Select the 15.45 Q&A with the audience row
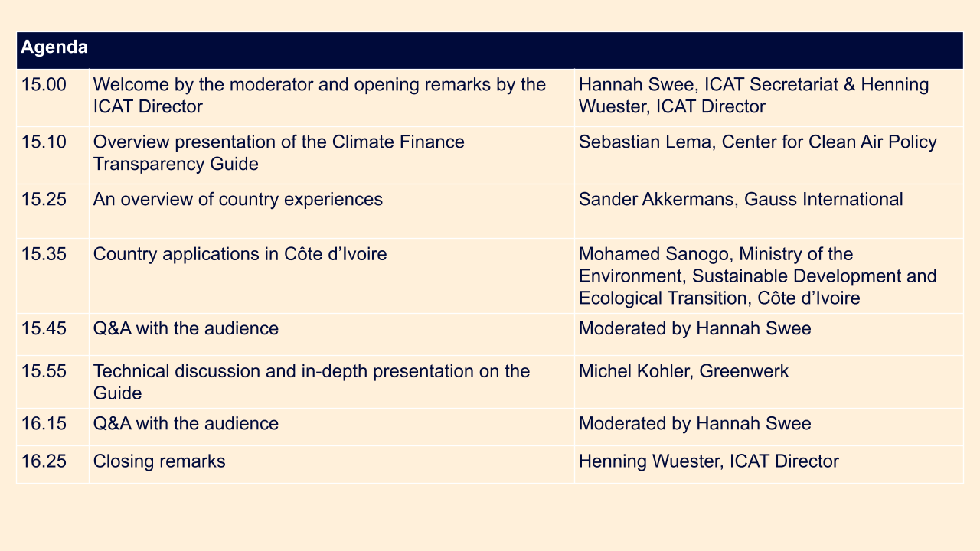 489,334
